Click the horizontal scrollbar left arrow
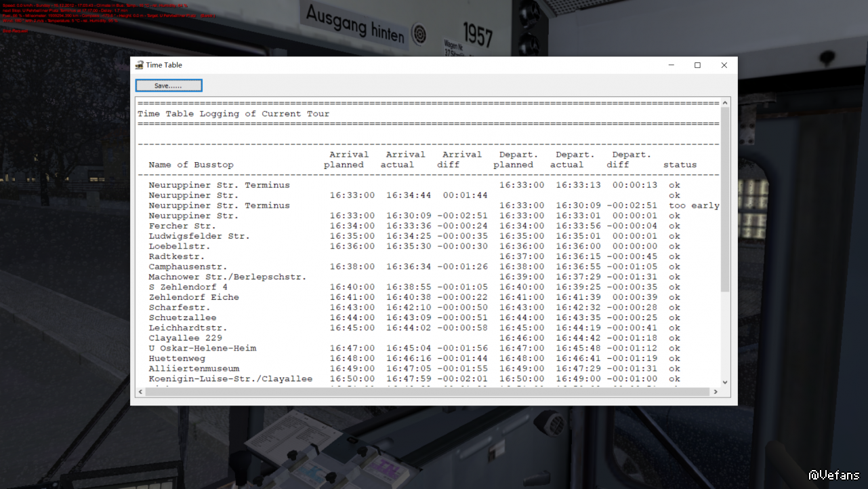The height and width of the screenshot is (489, 868). pos(141,391)
